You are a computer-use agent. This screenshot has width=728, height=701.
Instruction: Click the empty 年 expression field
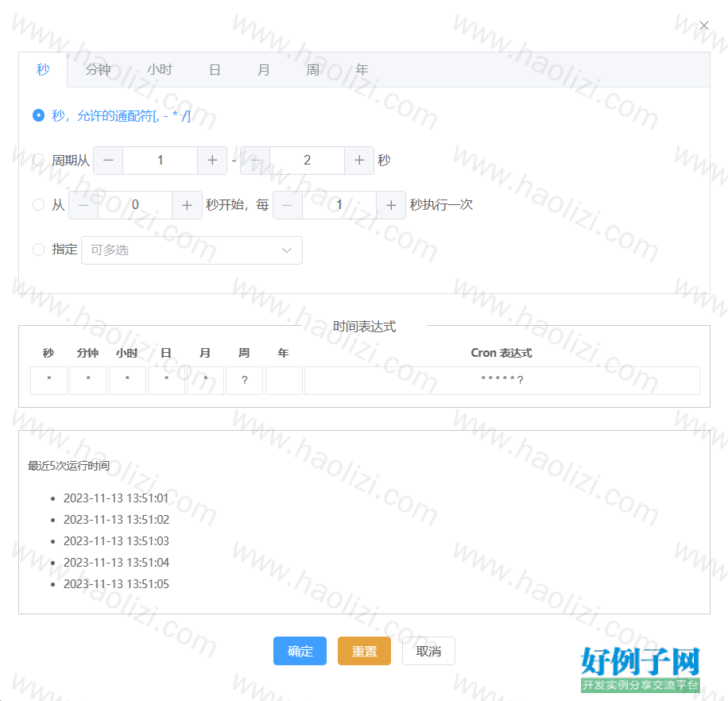click(285, 381)
